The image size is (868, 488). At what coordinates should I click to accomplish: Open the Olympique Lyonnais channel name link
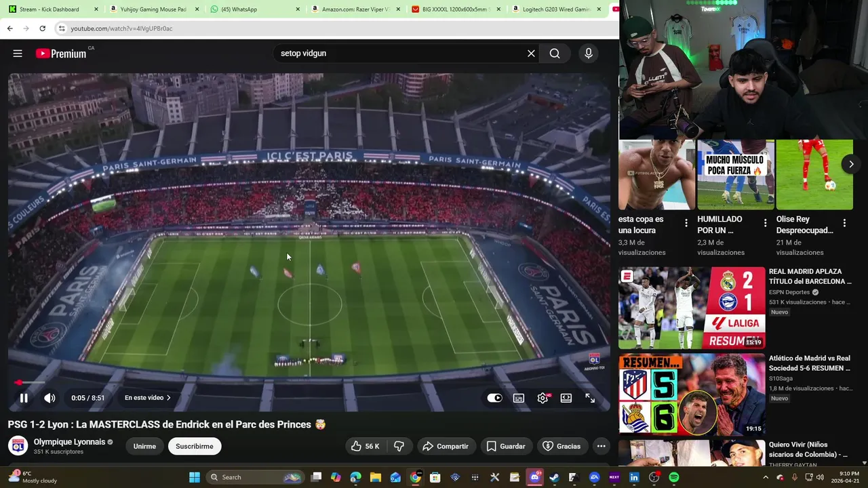click(69, 442)
